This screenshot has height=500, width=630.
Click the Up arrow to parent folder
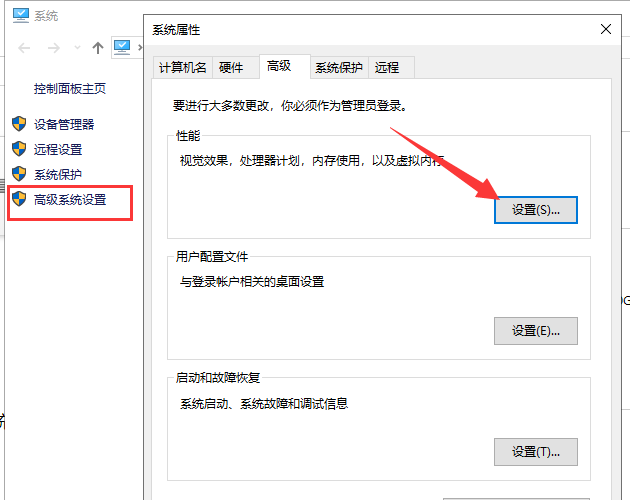coord(98,47)
